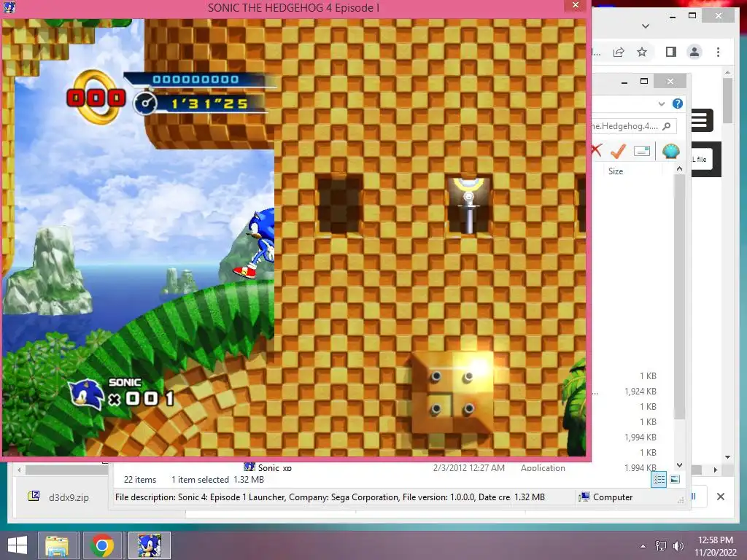
Task: Open the clock showing 12:58 PM
Action: [x=716, y=545]
